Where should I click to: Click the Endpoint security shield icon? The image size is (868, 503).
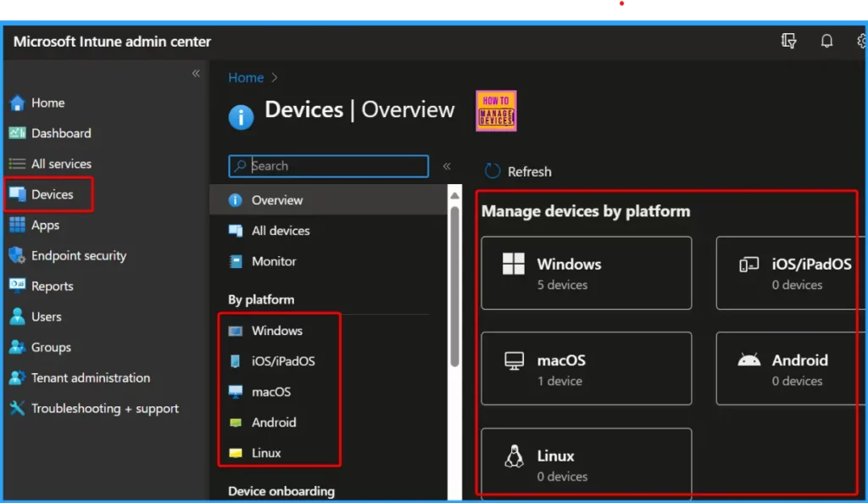pos(17,255)
